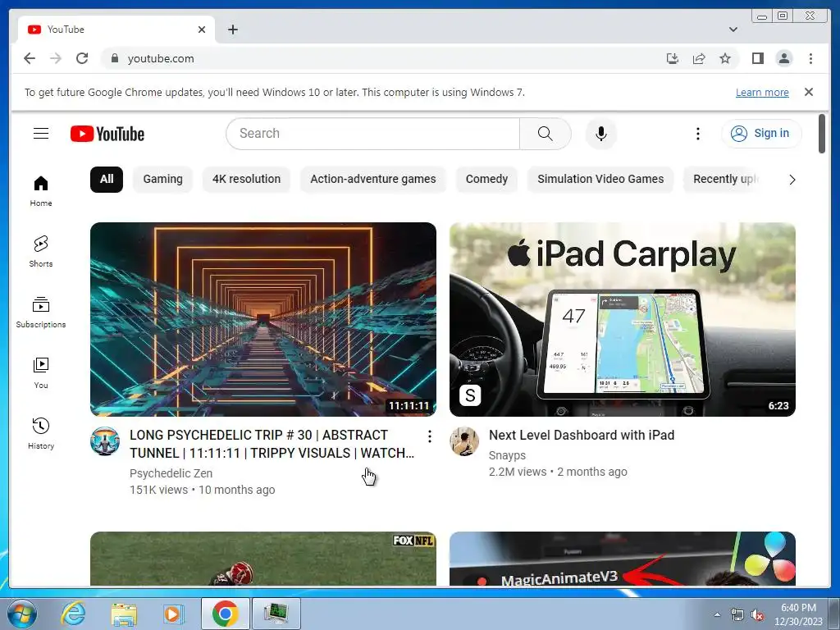Viewport: 840px width, 630px height.
Task: Open Shorts in sidebar
Action: [x=41, y=252]
